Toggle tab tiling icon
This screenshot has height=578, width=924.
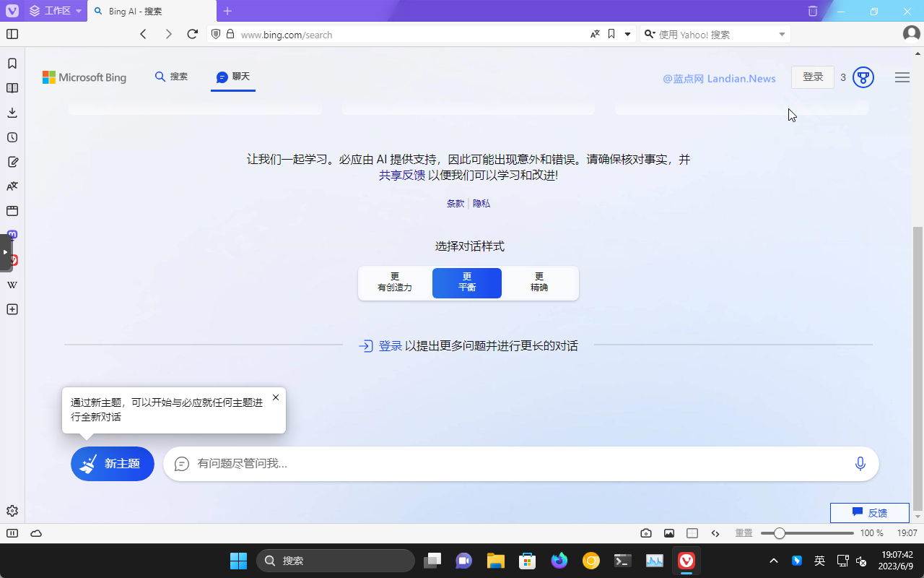[692, 533]
